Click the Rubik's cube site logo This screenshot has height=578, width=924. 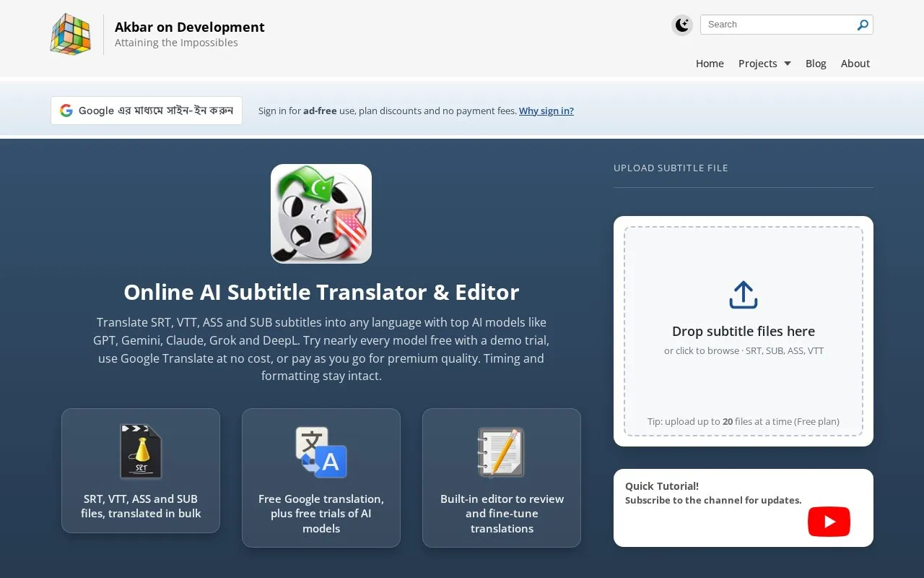click(x=70, y=34)
